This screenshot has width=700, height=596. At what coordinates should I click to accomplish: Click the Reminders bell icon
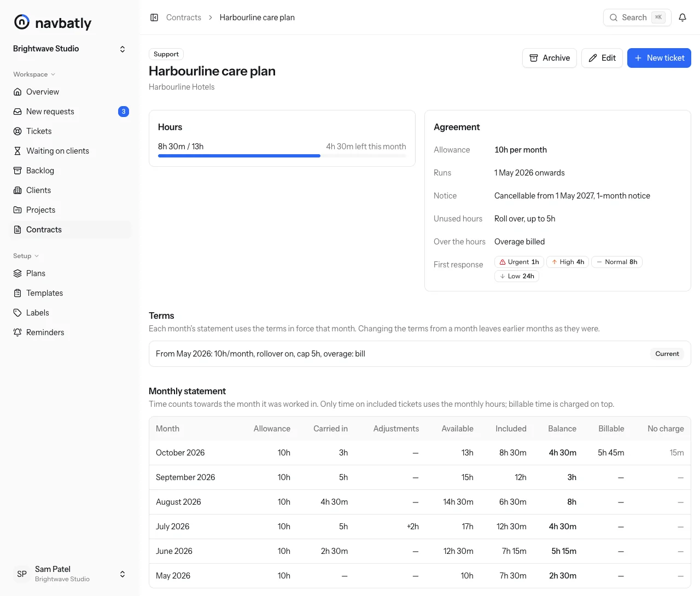coord(17,332)
